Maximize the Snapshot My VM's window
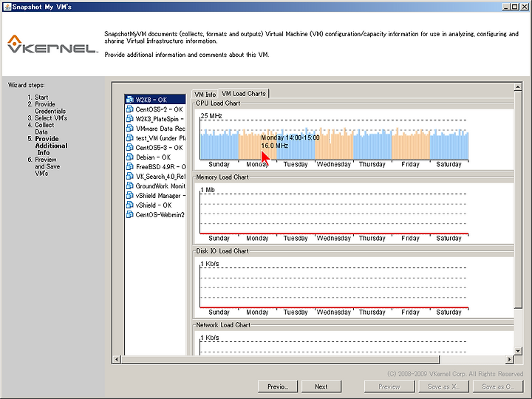The image size is (532, 399). point(515,7)
